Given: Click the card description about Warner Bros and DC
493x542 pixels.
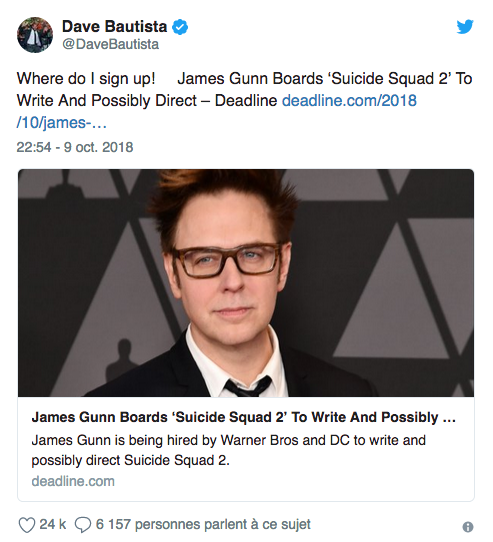Looking at the screenshot, I should (x=229, y=450).
